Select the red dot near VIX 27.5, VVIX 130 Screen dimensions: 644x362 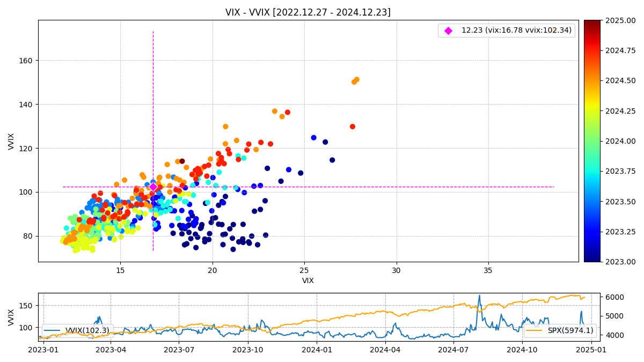point(353,127)
